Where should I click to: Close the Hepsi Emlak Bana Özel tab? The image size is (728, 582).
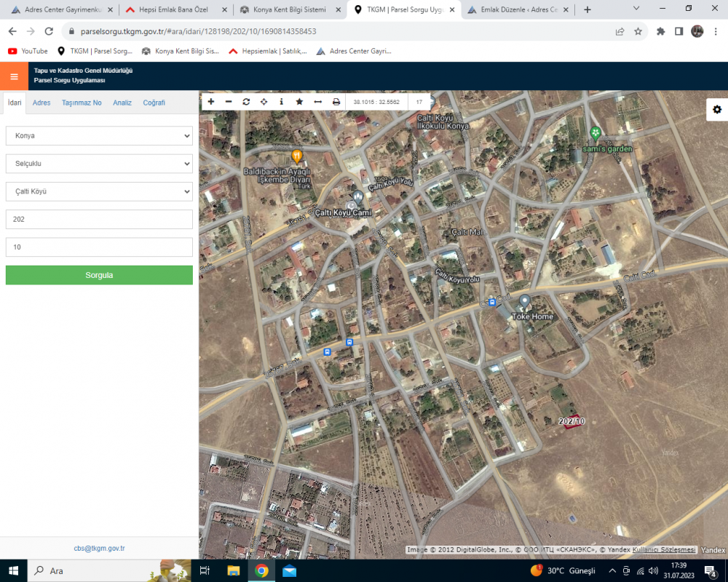(225, 9)
